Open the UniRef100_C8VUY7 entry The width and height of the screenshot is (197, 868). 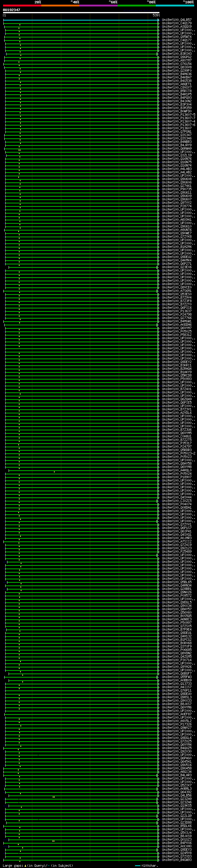(177, 88)
